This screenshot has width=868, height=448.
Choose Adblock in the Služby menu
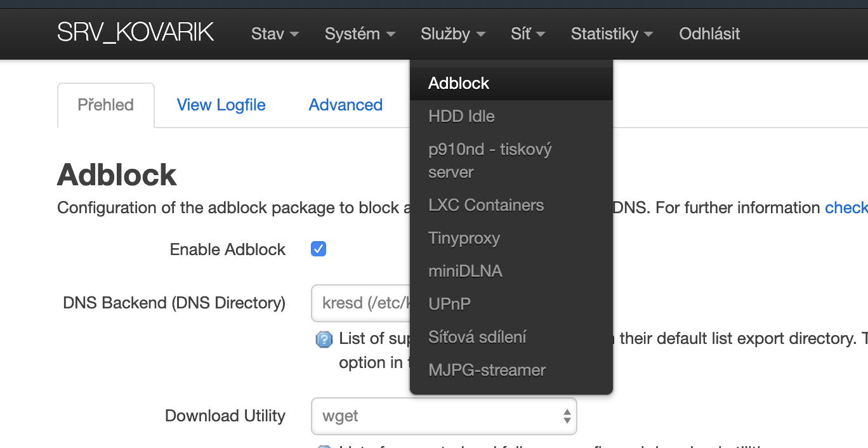pos(459,83)
